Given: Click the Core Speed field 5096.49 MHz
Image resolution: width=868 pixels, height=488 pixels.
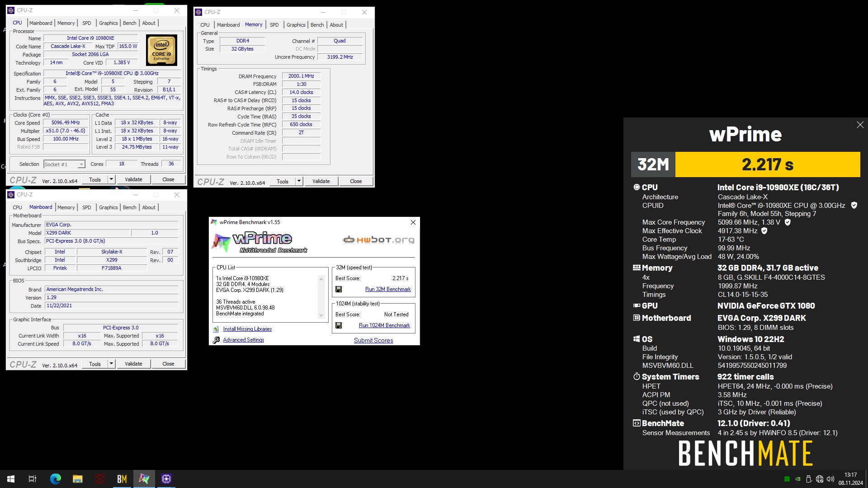Looking at the screenshot, I should [66, 123].
